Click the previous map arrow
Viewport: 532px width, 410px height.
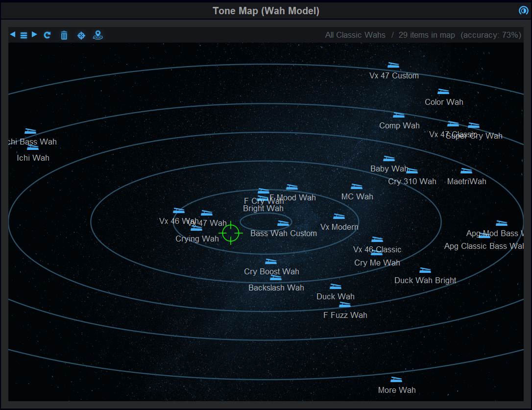coord(13,35)
